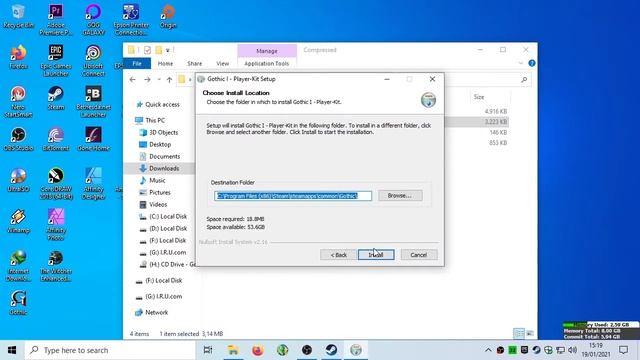Select Gothic desktop shortcut icon
Screen dimensions: 640x360
[18, 303]
